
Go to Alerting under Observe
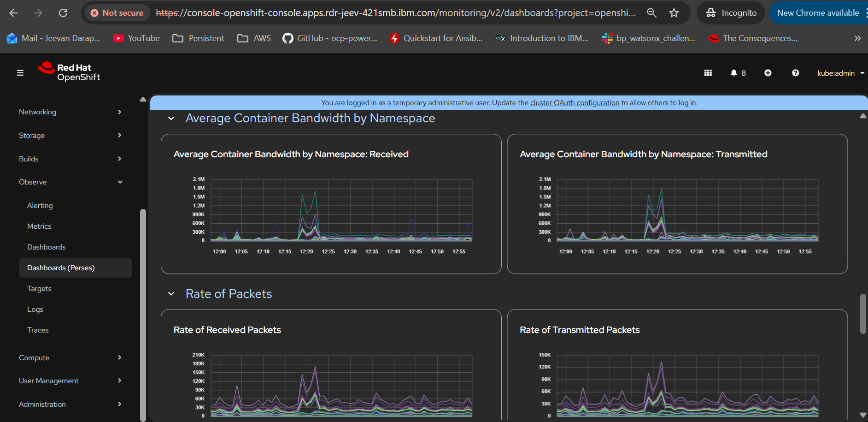click(x=40, y=206)
